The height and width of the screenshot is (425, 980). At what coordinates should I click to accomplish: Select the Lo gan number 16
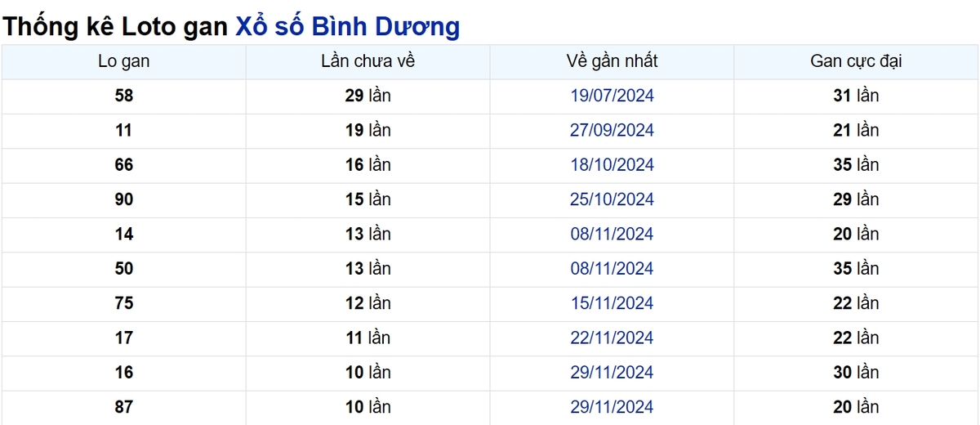(x=123, y=373)
